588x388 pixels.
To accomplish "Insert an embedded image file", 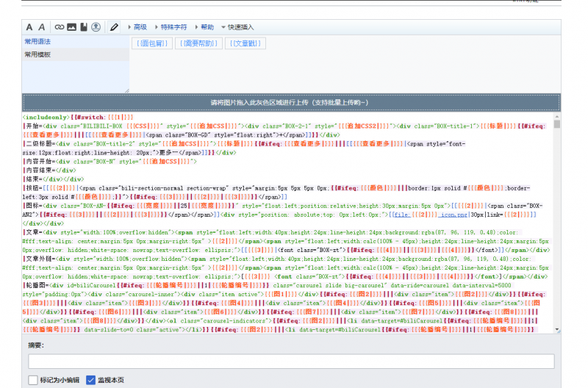I will 71,27.
